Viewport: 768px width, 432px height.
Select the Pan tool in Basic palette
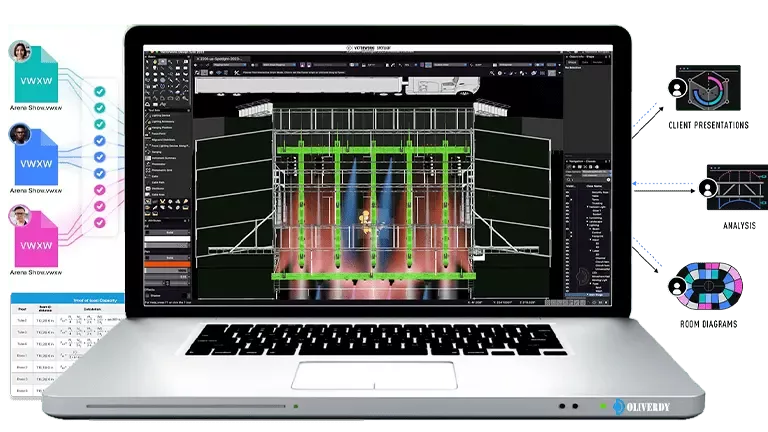(x=155, y=62)
